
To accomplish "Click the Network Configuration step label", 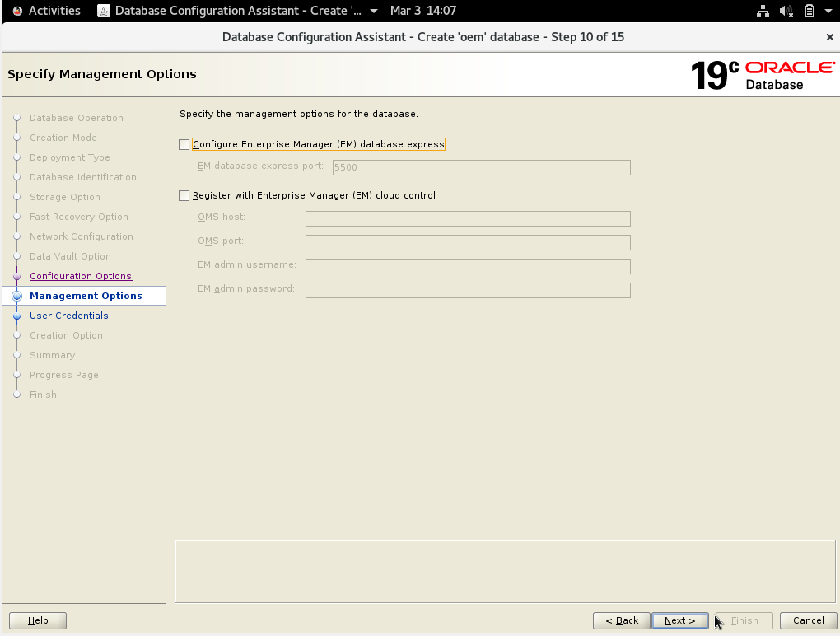I will [82, 236].
